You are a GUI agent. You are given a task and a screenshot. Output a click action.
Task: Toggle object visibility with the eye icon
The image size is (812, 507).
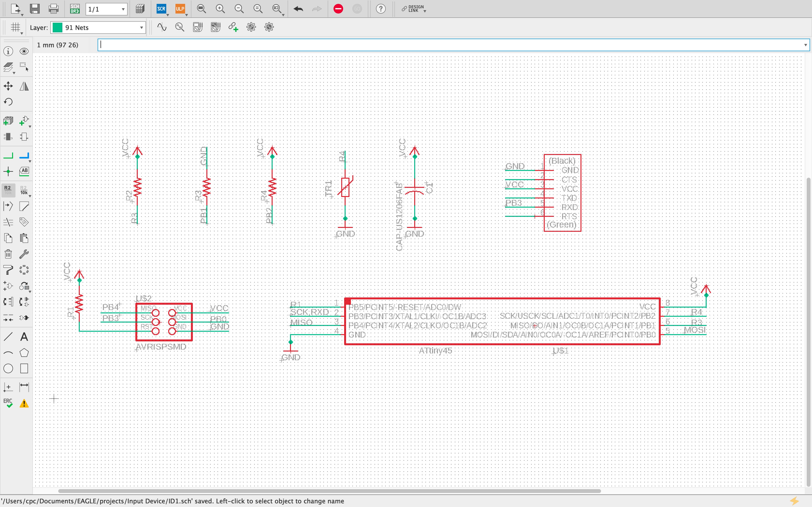pos(24,51)
